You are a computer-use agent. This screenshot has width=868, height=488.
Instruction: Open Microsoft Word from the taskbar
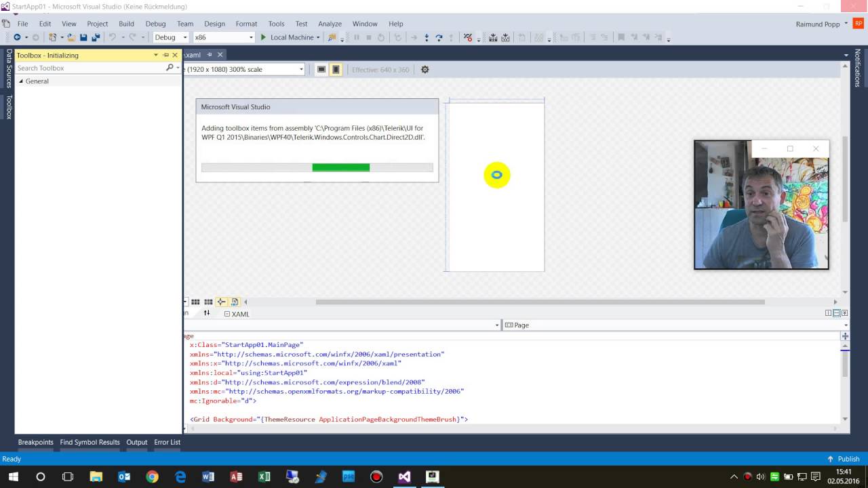pyautogui.click(x=208, y=476)
